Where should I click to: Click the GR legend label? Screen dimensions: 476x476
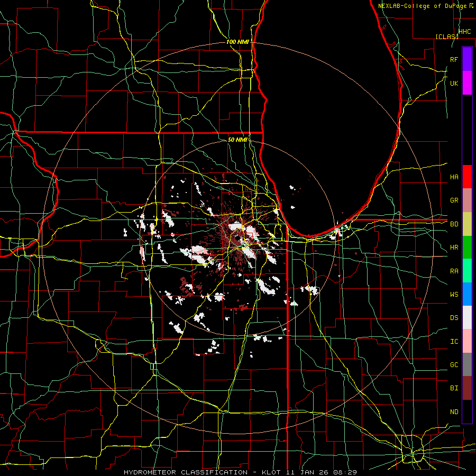pyautogui.click(x=454, y=200)
